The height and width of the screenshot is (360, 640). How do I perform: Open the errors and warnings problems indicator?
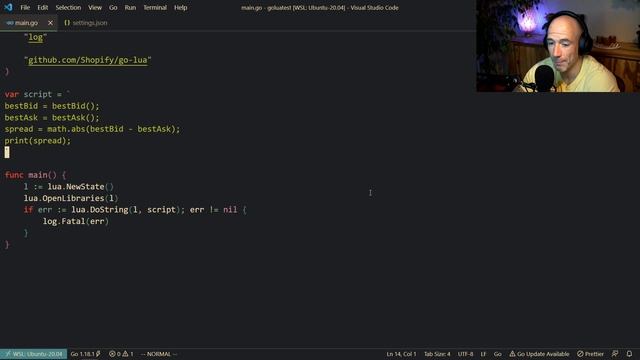tap(121, 354)
